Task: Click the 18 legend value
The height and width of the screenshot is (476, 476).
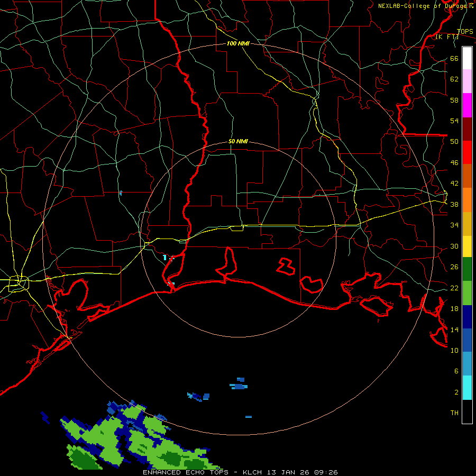Action: [x=454, y=309]
